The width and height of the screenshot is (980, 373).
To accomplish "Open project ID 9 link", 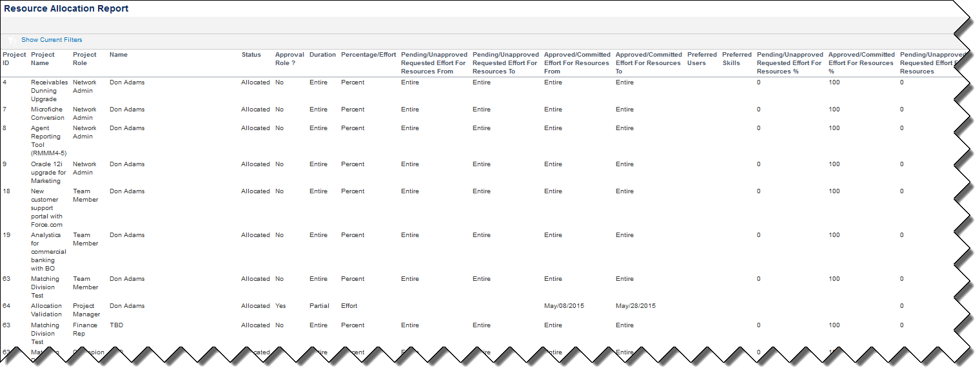I will tap(5, 164).
